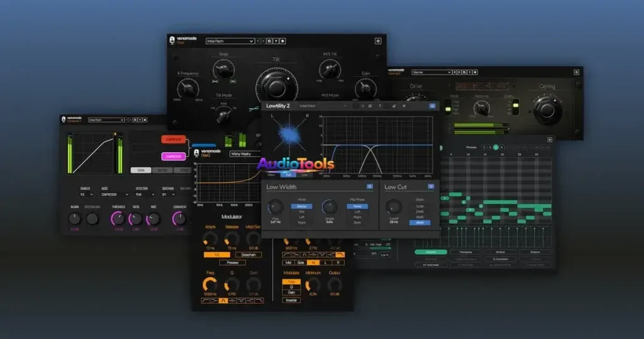Select highlighted high-cut shape in DeeQ right band
Screen dimensions: 644x339
(x=340, y=255)
